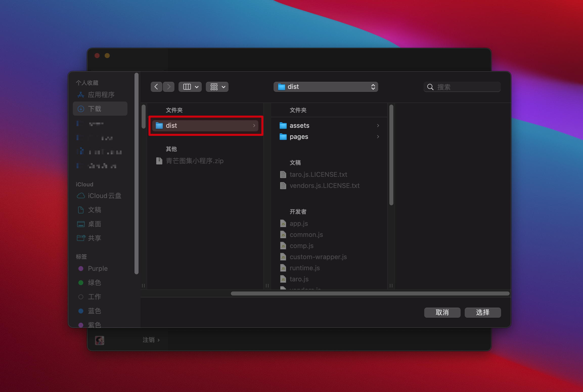Open the dist path popup menu

coord(326,87)
